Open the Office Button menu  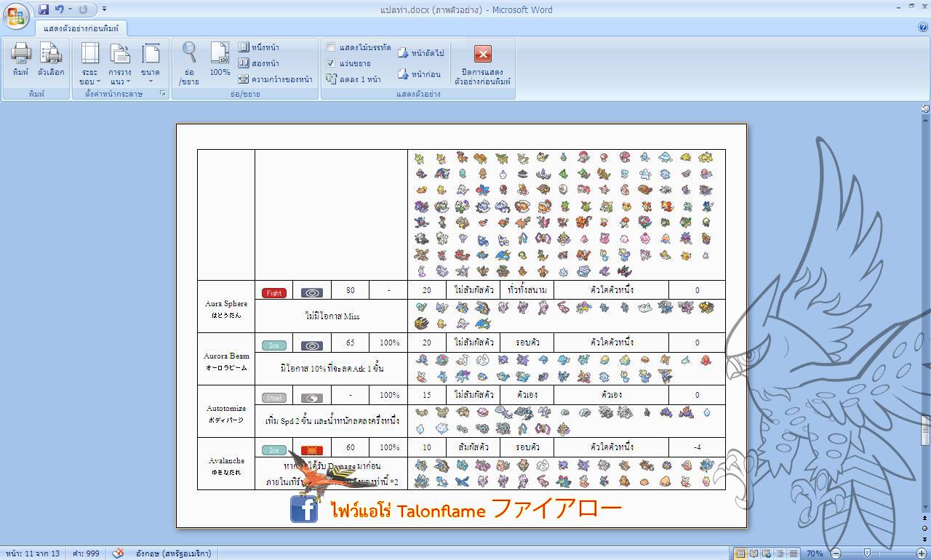[16, 15]
